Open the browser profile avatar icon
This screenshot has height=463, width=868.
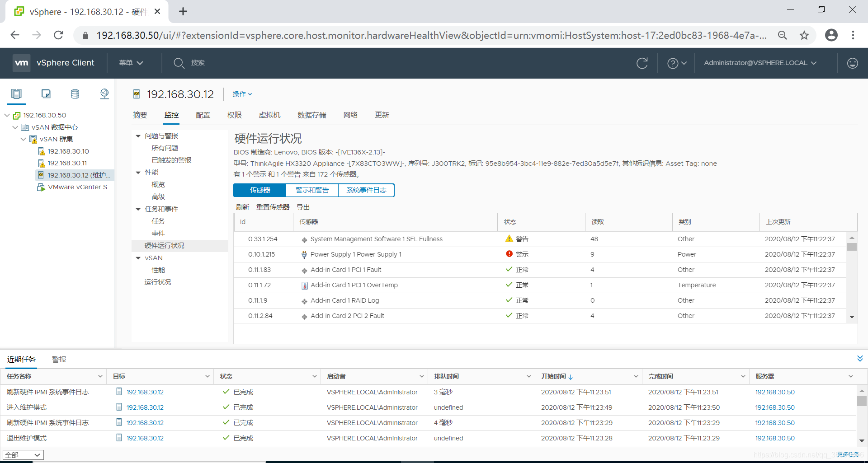click(831, 35)
